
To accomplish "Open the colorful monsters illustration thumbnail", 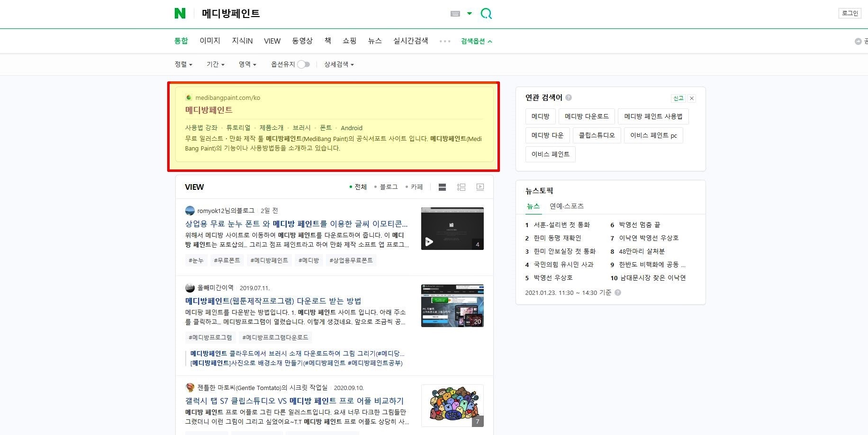I will point(452,406).
